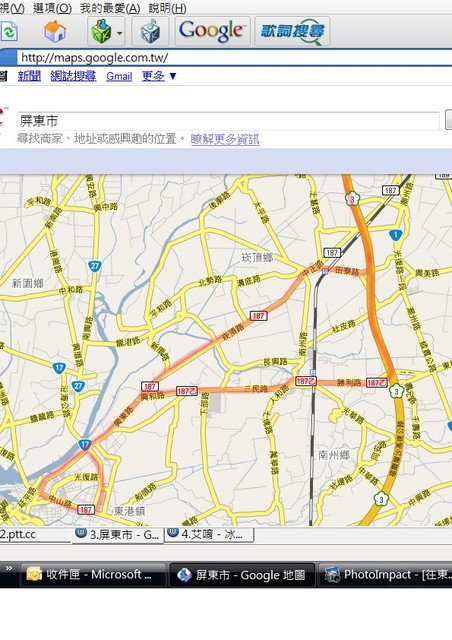
Task: Click the Highway 3 flower marker near 勝利路
Action: 396,391
